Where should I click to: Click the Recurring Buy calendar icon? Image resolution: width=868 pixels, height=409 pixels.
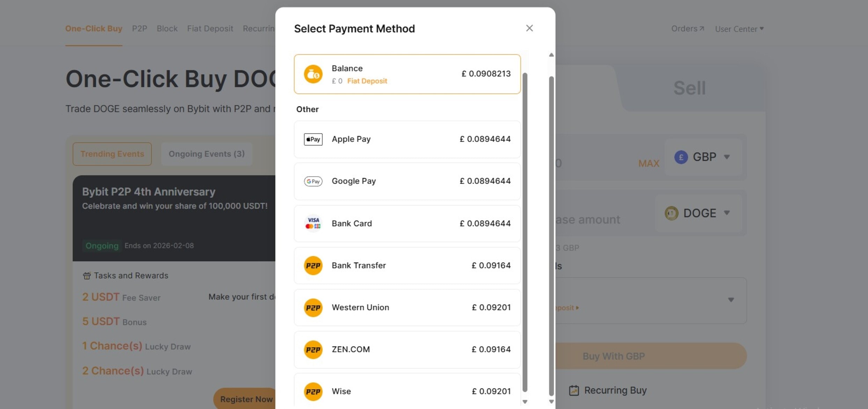click(x=574, y=390)
